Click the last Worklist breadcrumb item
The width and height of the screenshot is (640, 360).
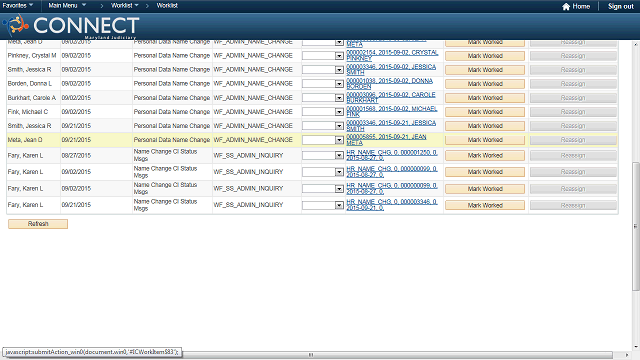(x=167, y=6)
